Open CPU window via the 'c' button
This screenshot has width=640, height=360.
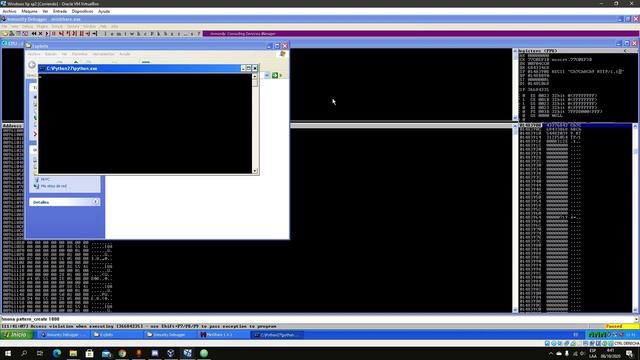[x=145, y=33]
